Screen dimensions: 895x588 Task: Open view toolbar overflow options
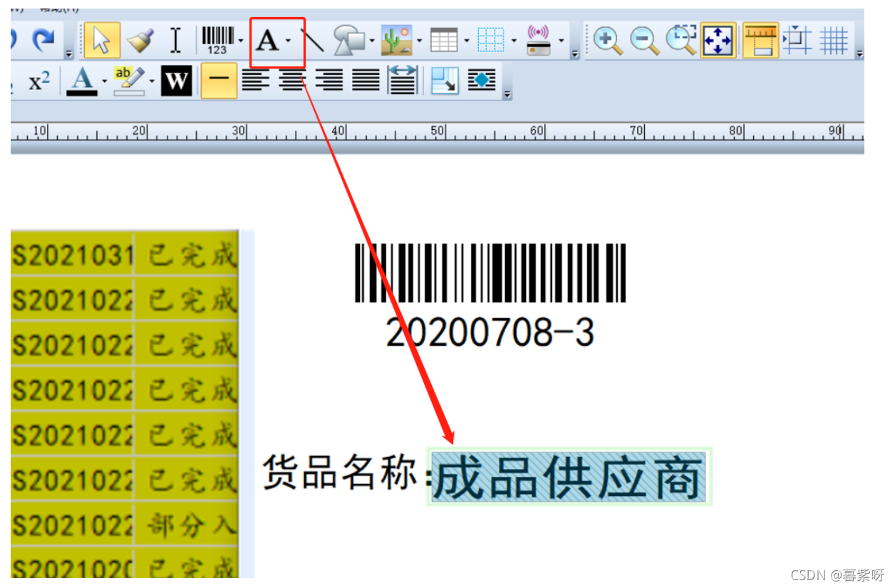(859, 53)
